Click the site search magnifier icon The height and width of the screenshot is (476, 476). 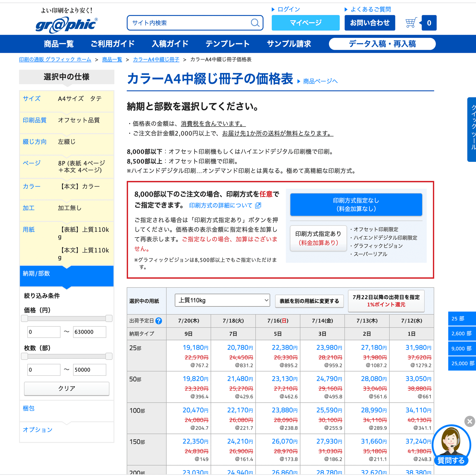pos(255,23)
